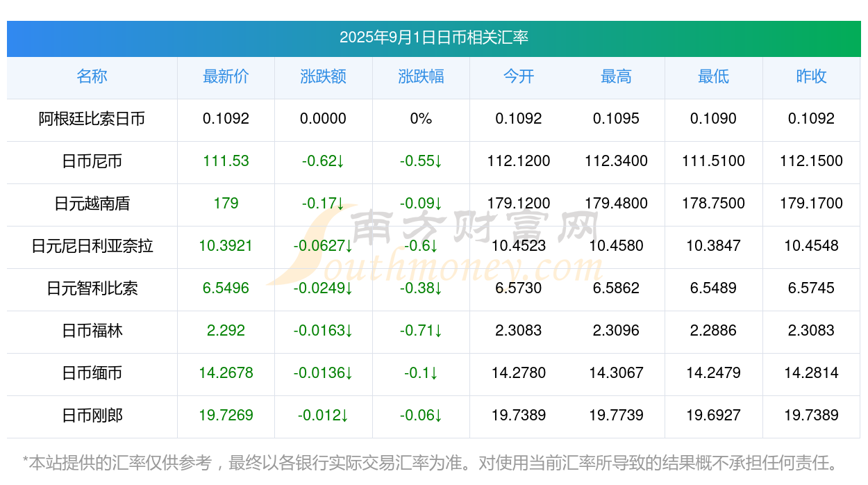The image size is (868, 485).
Task: Click the title 2025年9月1日日币相关汇率
Action: point(434,38)
